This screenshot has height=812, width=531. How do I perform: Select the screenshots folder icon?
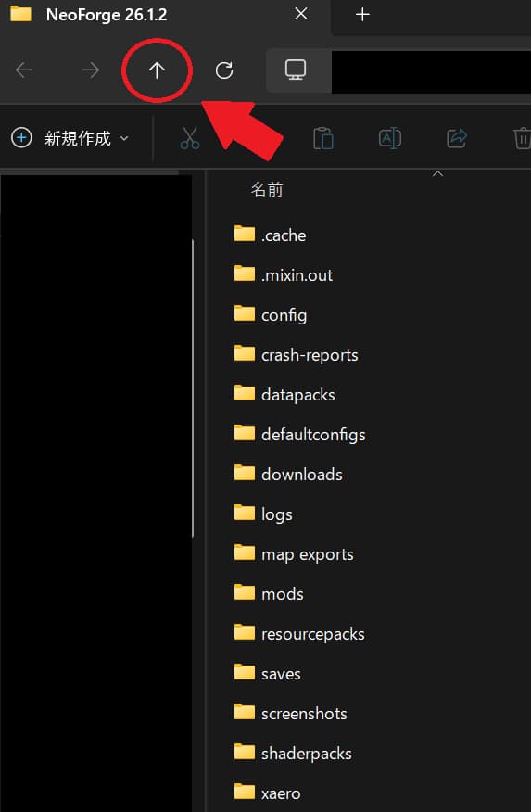coord(245,712)
